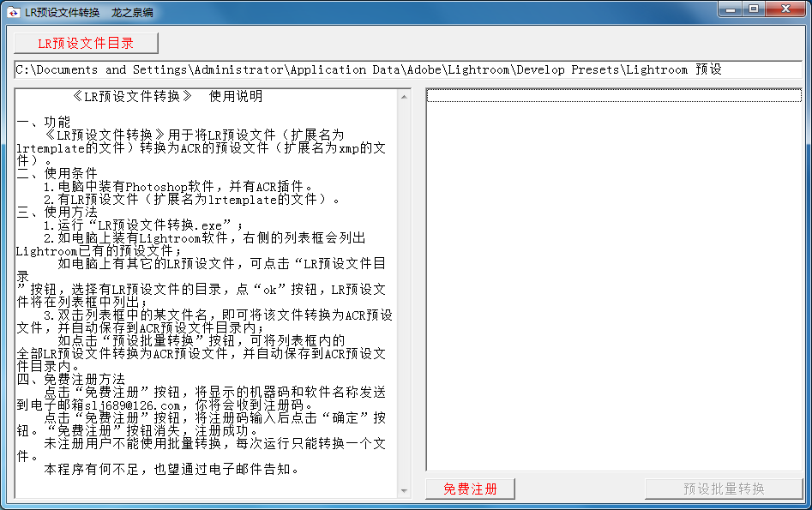Click the section heading 一、功能
This screenshot has width=812, height=510.
[44, 123]
